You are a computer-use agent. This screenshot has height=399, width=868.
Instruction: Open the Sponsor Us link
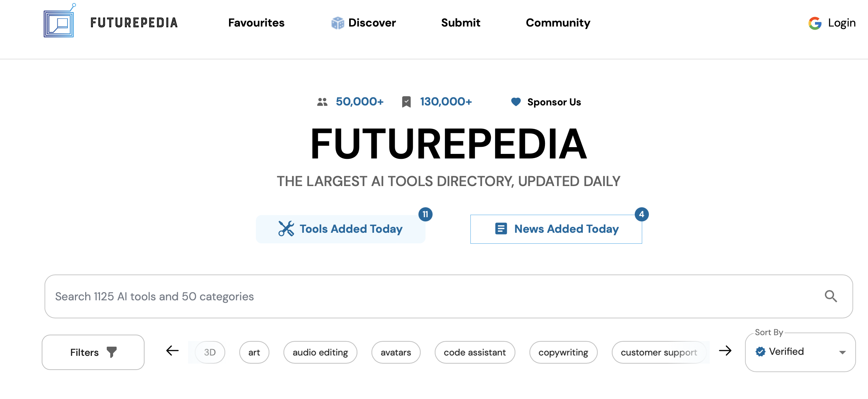pos(554,102)
